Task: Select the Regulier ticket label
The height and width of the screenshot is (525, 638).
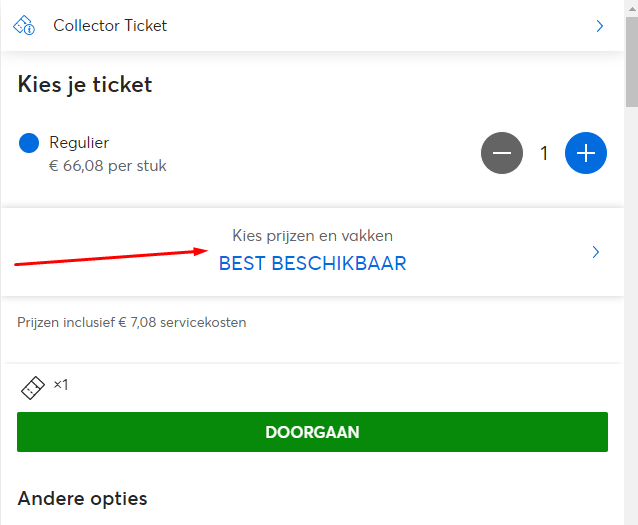Action: (x=79, y=143)
